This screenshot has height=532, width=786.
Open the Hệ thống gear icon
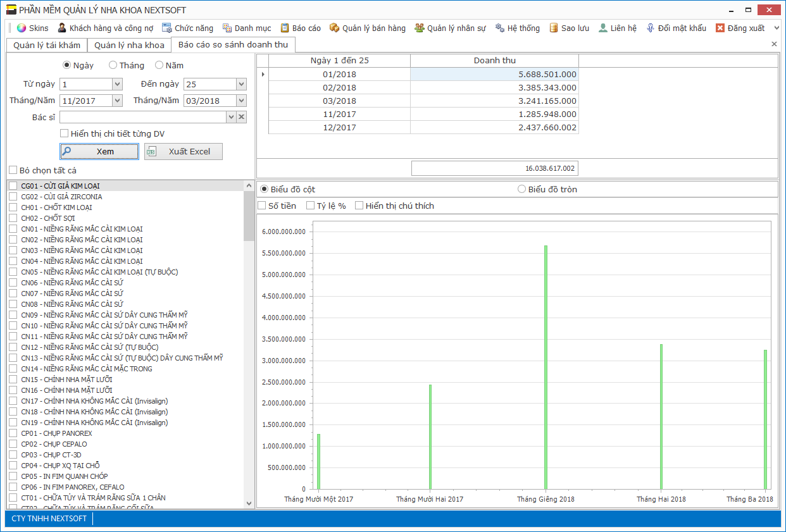(x=500, y=28)
